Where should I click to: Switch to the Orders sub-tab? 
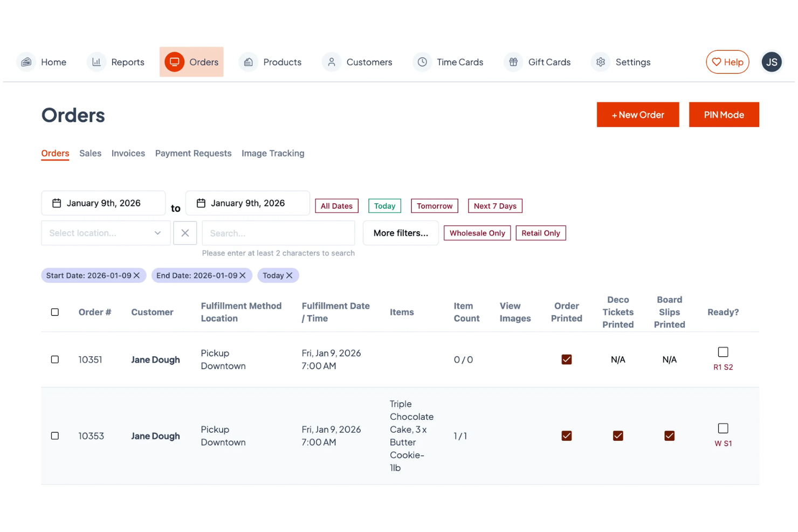click(55, 154)
